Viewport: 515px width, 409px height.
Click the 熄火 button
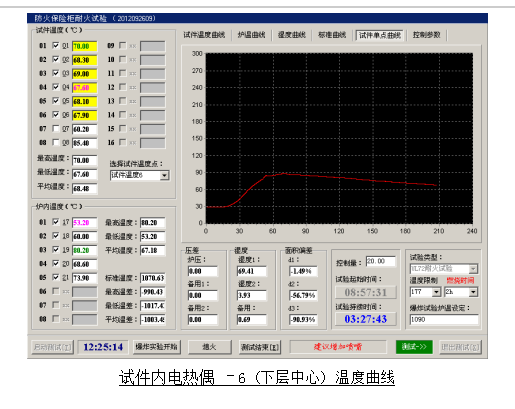[x=210, y=347]
